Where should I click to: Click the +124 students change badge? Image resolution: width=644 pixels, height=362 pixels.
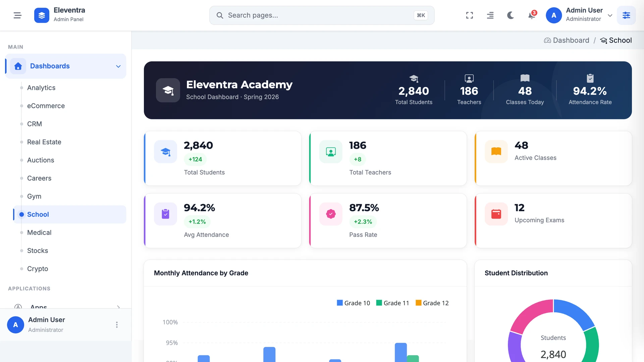[195, 160]
